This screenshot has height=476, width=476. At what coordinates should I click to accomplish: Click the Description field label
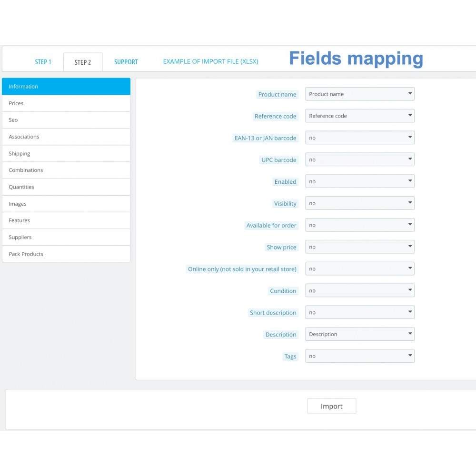tap(281, 335)
